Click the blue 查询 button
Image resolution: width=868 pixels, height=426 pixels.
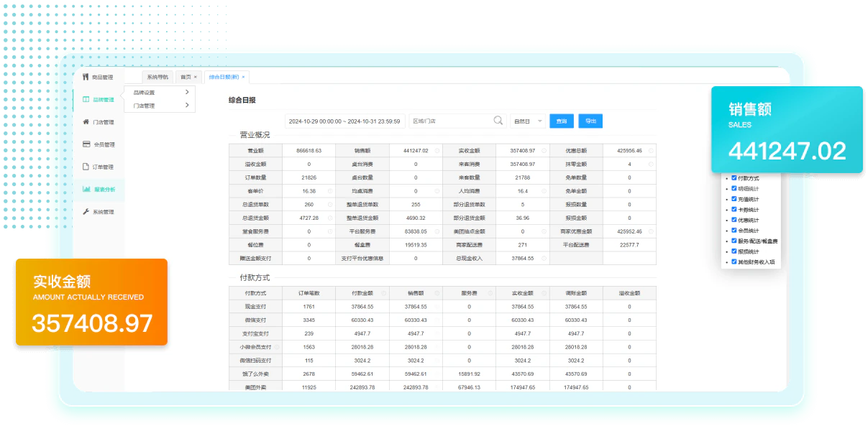[562, 121]
